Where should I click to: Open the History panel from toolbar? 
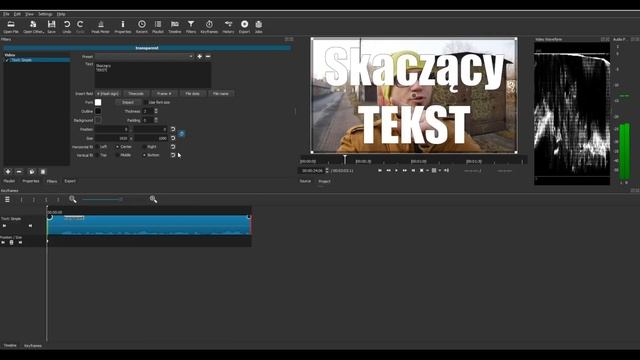coord(229,27)
